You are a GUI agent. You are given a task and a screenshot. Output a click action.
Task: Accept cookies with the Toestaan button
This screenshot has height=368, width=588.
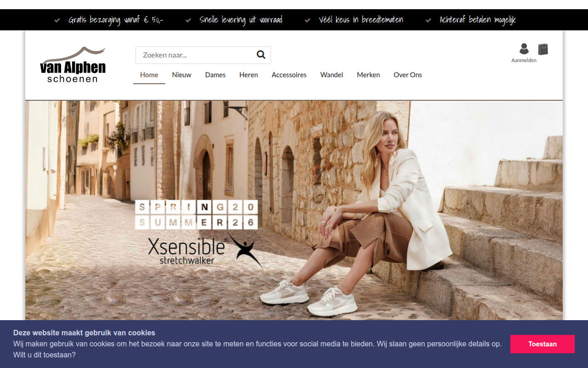coord(543,344)
